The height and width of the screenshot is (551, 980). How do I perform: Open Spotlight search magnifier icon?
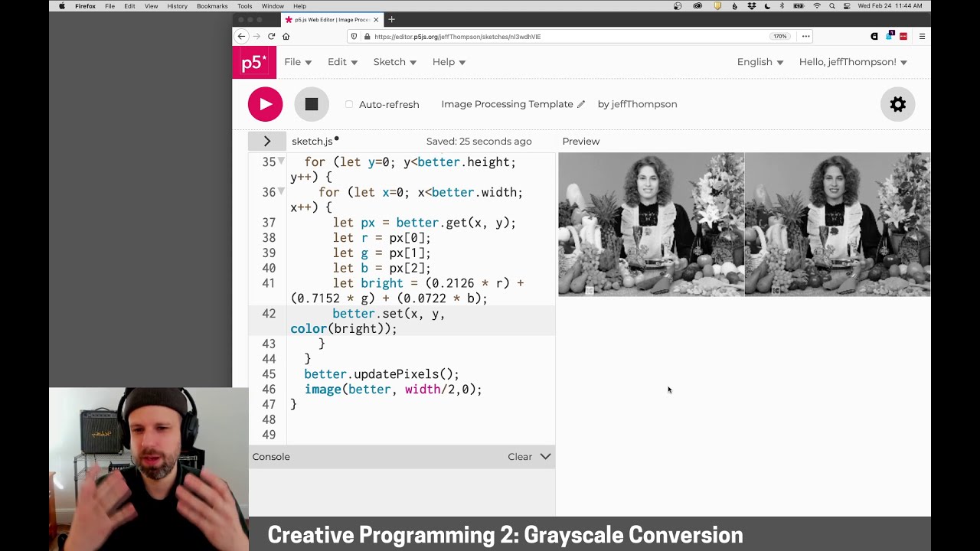point(831,5)
